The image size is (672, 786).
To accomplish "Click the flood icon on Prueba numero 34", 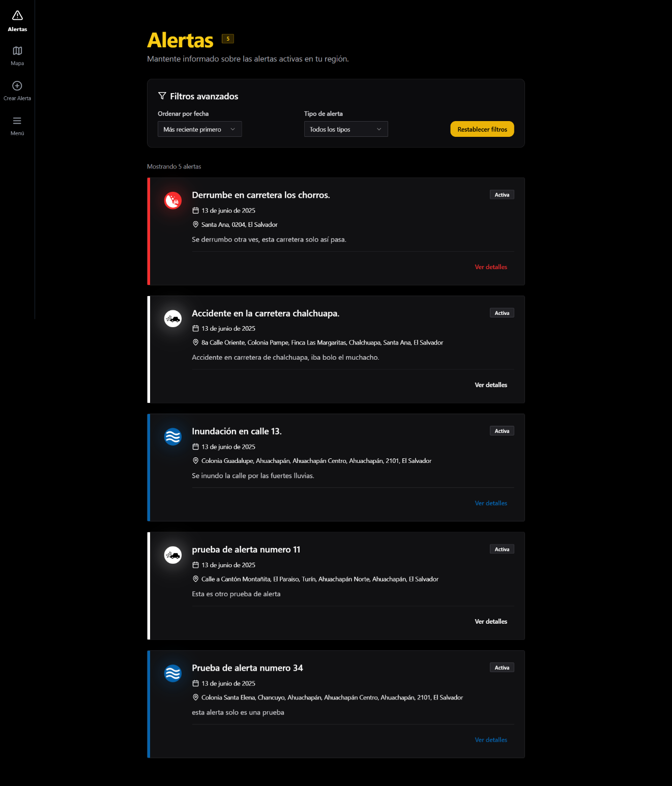I will click(173, 673).
